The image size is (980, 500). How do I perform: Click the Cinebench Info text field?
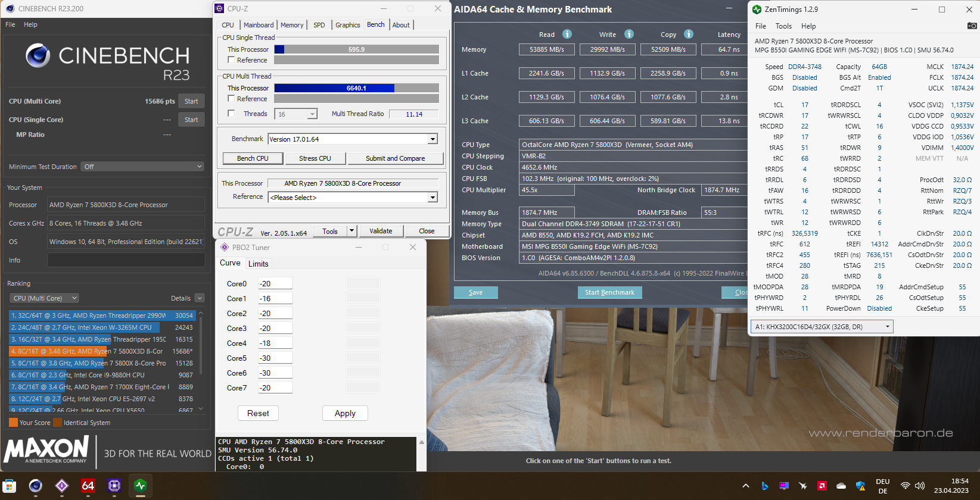pos(126,260)
